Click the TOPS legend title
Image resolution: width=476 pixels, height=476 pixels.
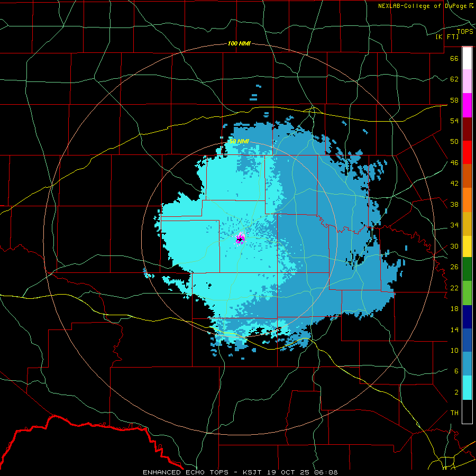pos(465,31)
